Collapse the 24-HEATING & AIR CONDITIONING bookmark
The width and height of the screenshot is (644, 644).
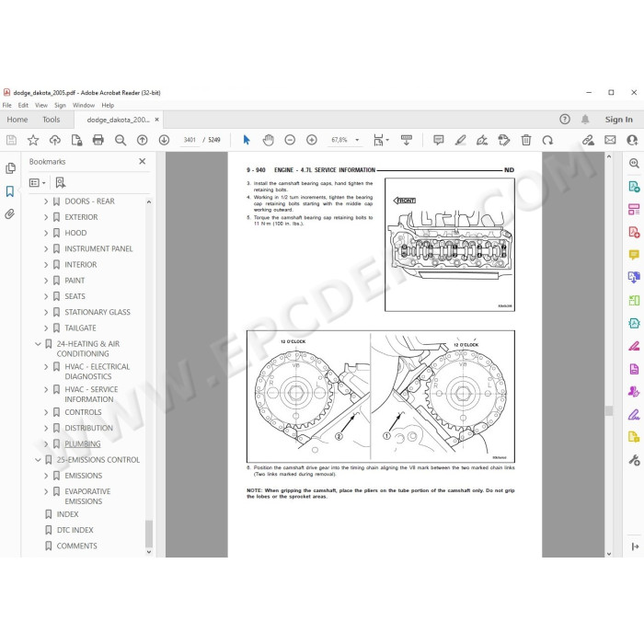[38, 344]
